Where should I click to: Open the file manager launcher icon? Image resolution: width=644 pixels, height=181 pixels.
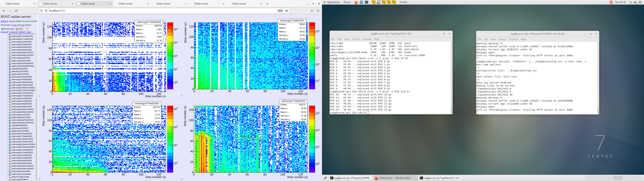coord(362,2)
